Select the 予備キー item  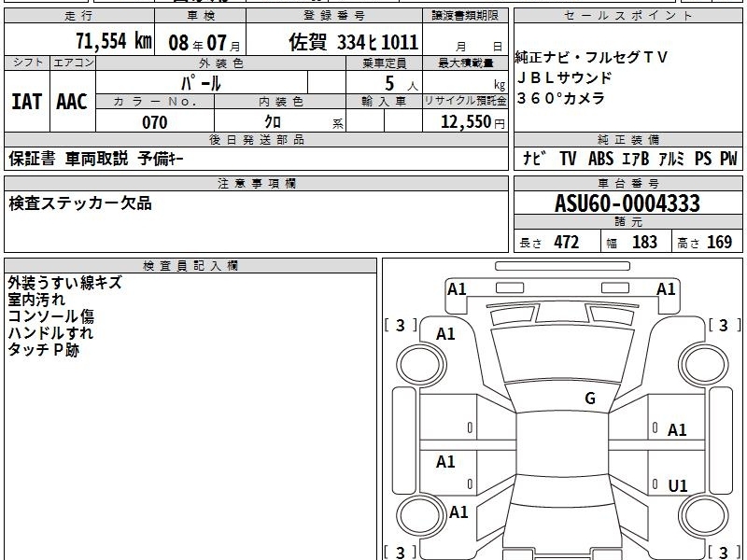pyautogui.click(x=161, y=159)
